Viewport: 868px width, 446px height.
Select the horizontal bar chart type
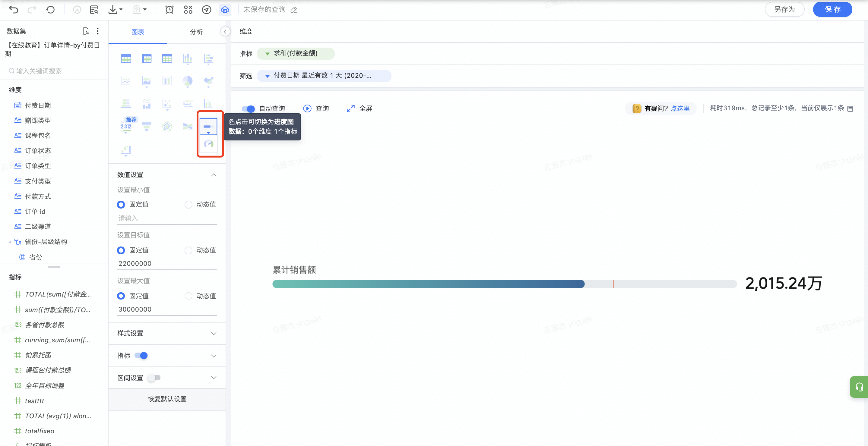208,59
